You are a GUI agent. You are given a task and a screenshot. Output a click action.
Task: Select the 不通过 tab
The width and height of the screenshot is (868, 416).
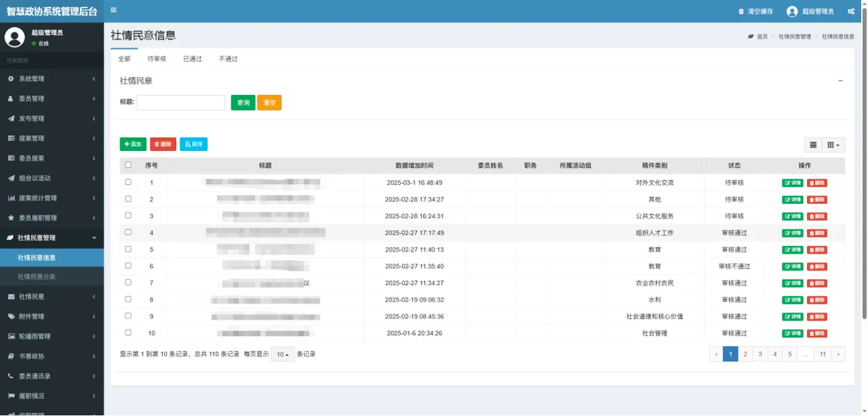228,59
